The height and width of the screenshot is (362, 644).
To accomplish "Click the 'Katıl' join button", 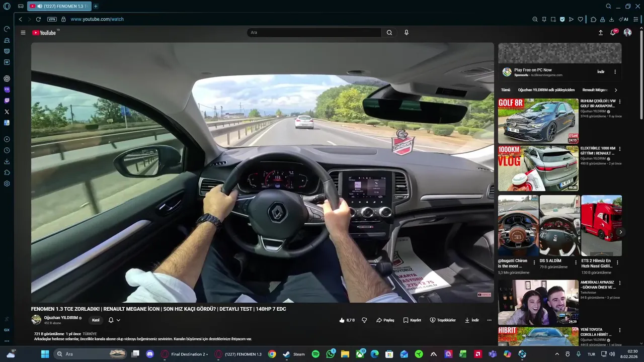I will click(x=96, y=320).
